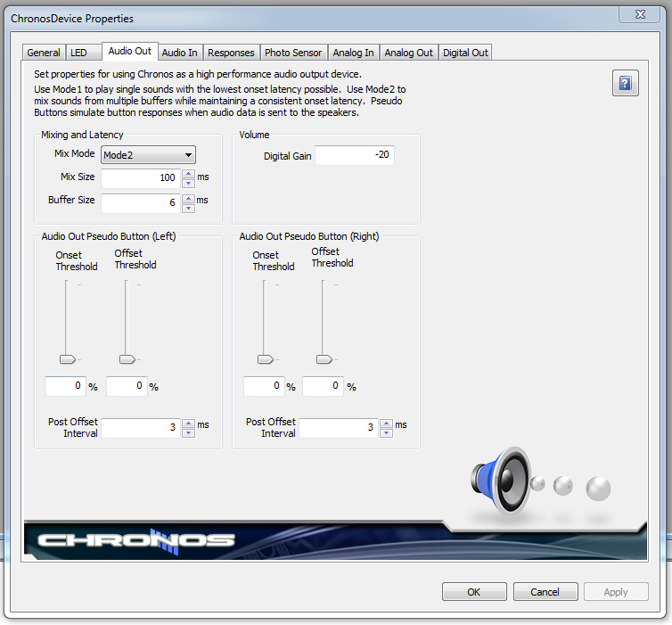Increase Buffer Size with up arrow
The width and height of the screenshot is (672, 625).
click(x=189, y=199)
